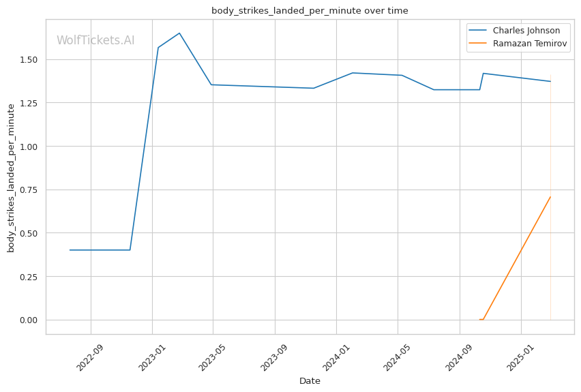Click the 2025-01 date tick label
Screen dimensions: 581x392
point(521,357)
